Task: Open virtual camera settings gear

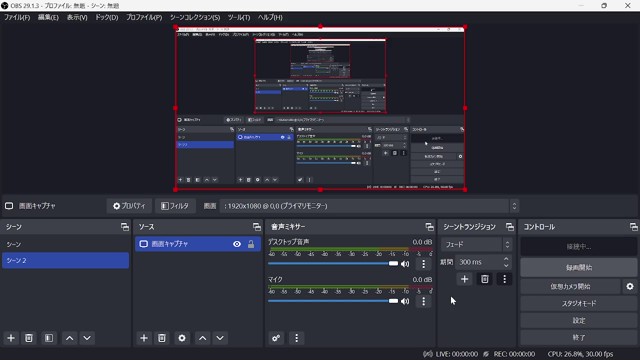Action: pyautogui.click(x=630, y=287)
